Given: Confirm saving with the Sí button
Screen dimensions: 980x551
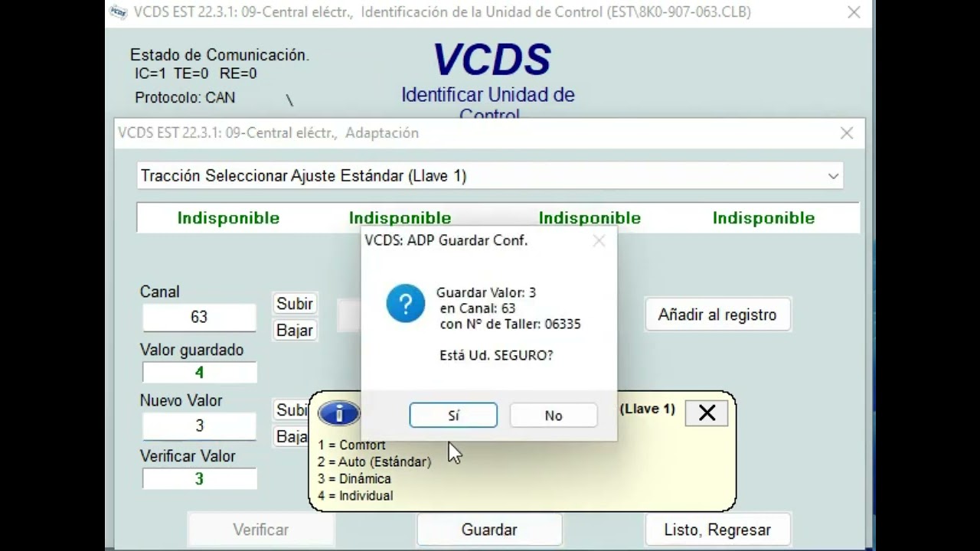Looking at the screenshot, I should (453, 416).
